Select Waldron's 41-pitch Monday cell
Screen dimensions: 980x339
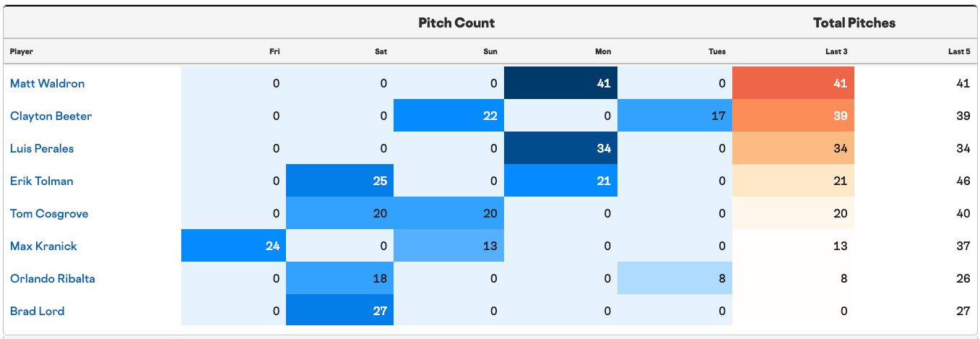coord(561,83)
